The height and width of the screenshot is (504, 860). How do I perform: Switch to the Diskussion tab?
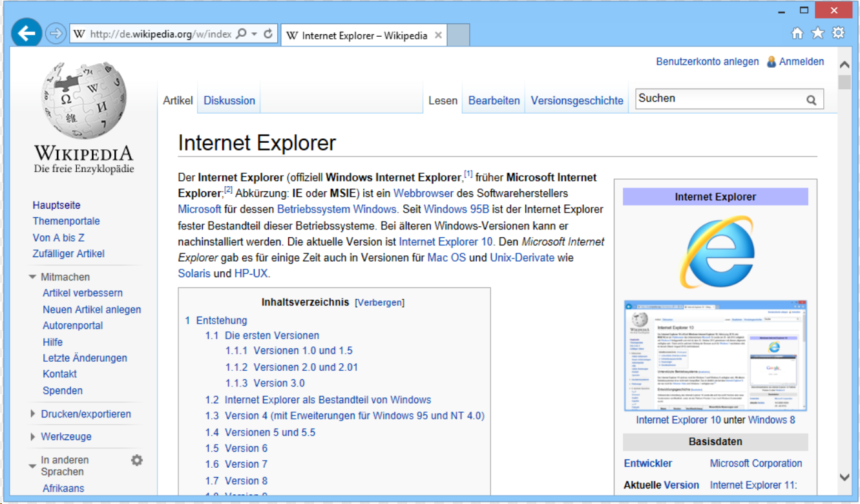[x=229, y=101]
